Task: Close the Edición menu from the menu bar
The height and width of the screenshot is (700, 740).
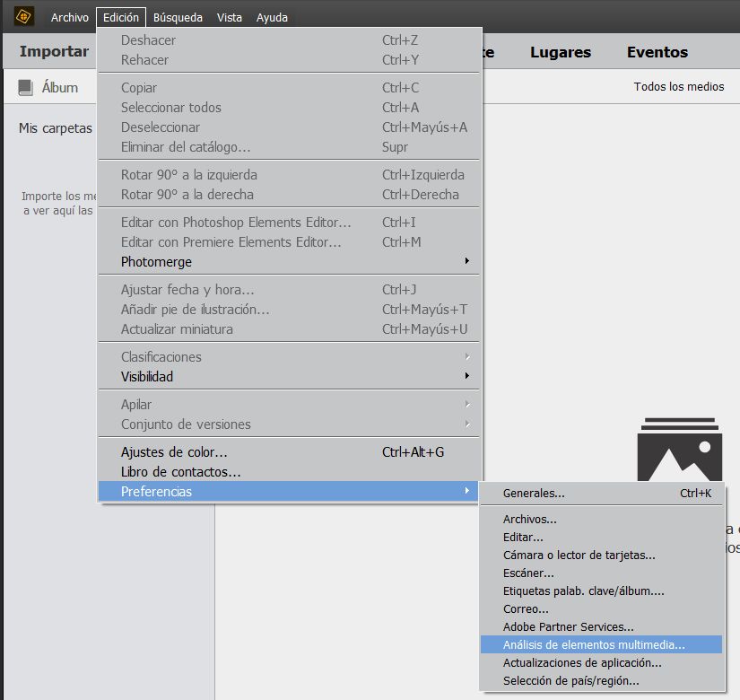Action: (x=121, y=17)
